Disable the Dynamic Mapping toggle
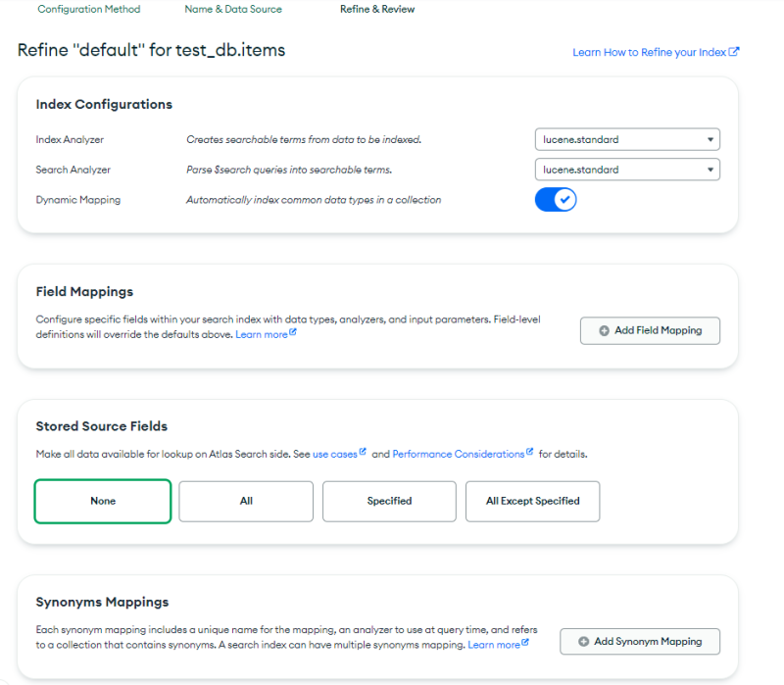 [x=556, y=200]
